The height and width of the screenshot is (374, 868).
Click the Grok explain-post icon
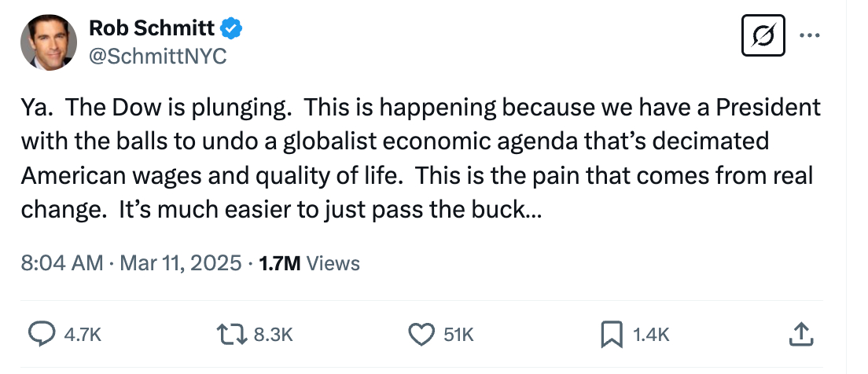[764, 35]
